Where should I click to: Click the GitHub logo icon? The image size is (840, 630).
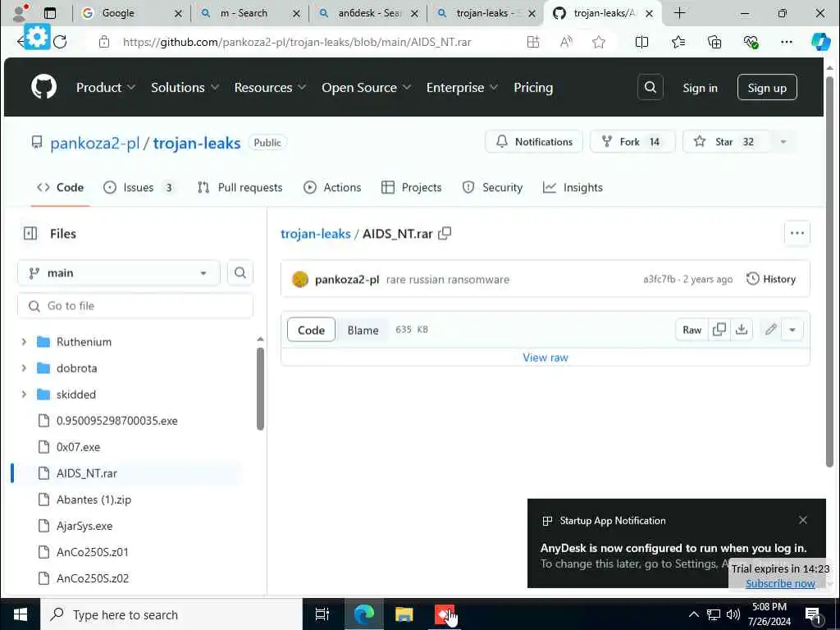(x=44, y=87)
